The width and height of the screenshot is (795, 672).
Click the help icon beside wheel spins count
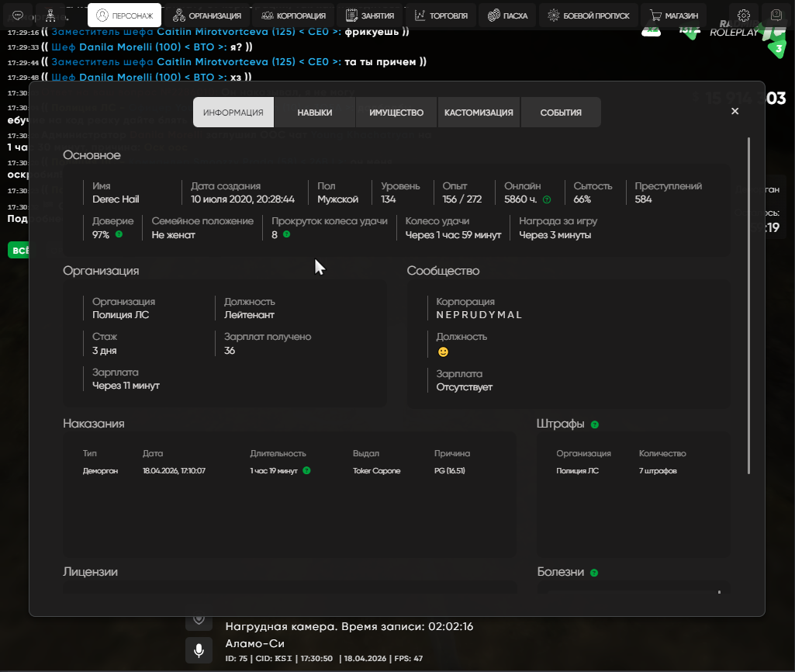coord(286,234)
